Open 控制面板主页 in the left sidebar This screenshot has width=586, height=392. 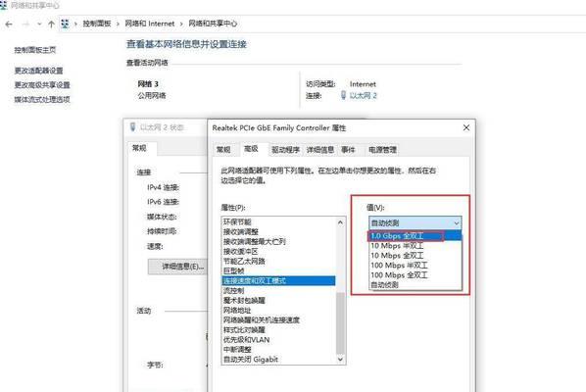[x=35, y=50]
